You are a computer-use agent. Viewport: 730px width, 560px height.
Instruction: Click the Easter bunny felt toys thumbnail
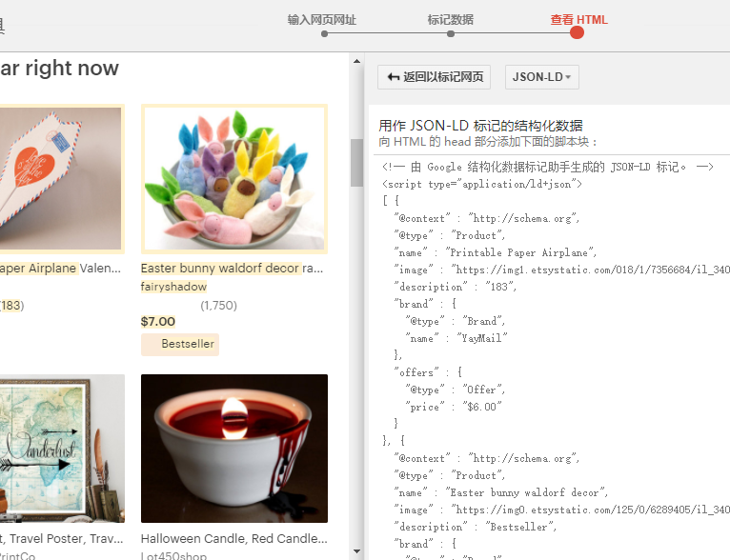[234, 178]
